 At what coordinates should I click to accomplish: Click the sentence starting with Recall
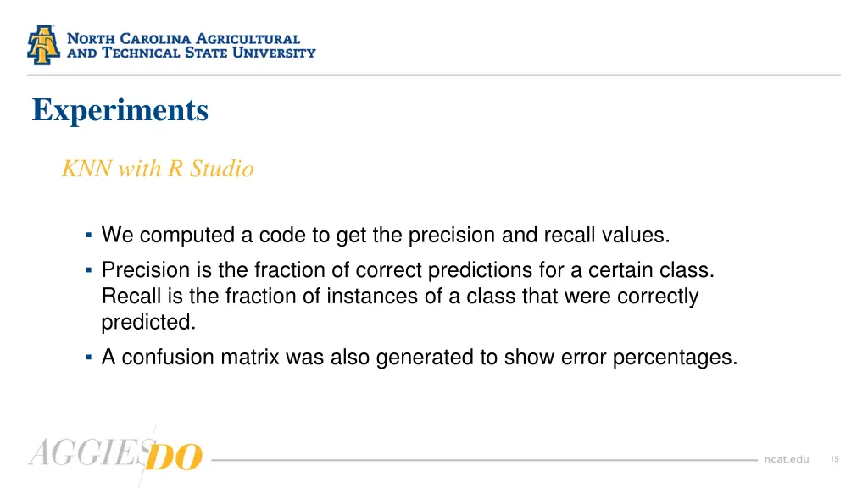click(x=400, y=308)
